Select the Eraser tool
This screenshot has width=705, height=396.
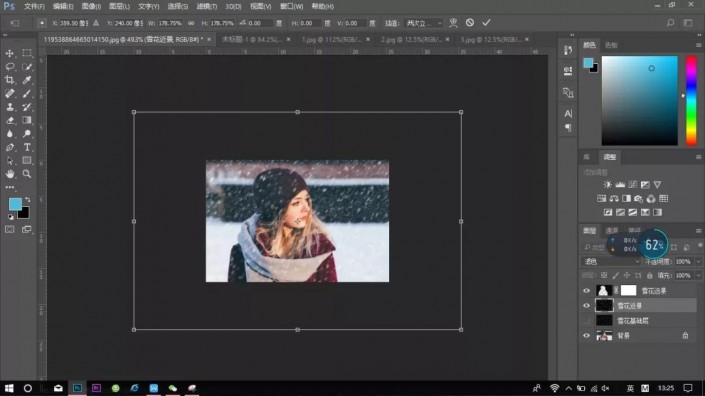pos(9,120)
